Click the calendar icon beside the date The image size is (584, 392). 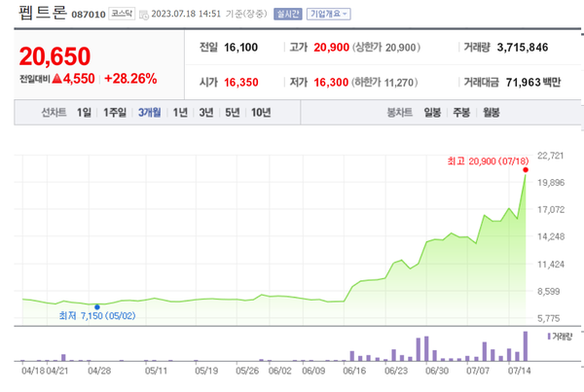click(x=145, y=15)
